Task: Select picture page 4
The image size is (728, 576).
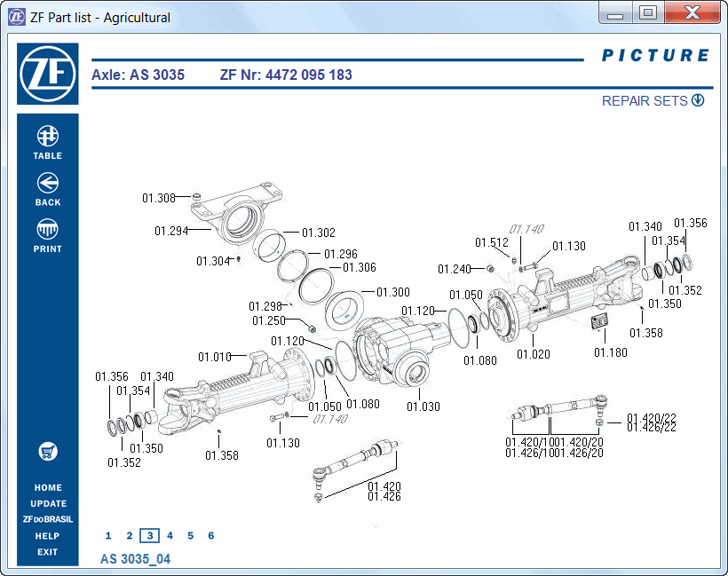Action: pos(170,535)
